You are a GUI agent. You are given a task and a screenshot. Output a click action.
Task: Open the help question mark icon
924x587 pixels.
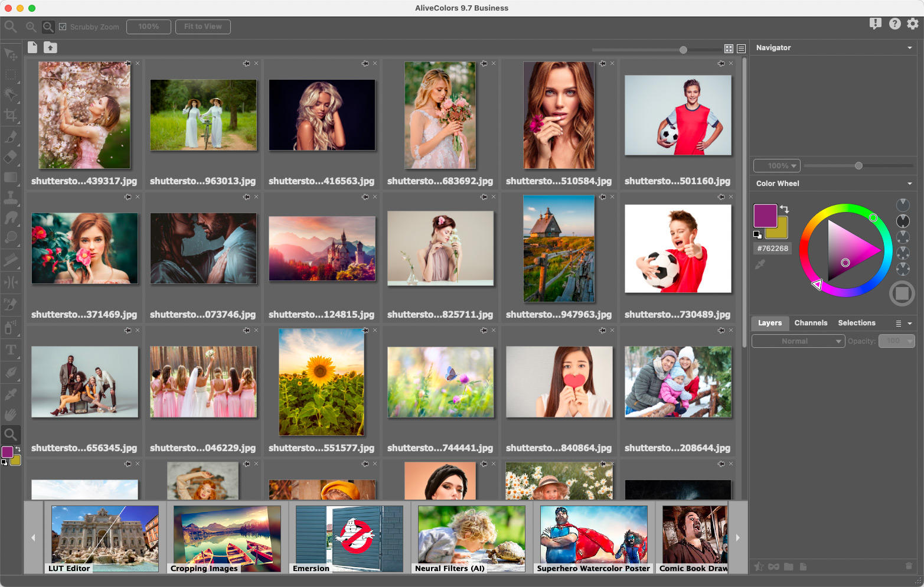click(x=895, y=24)
